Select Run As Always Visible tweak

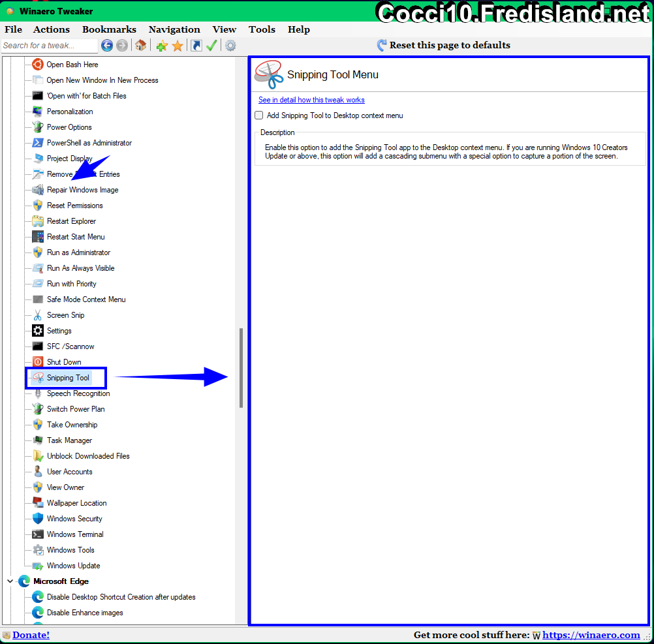[80, 268]
